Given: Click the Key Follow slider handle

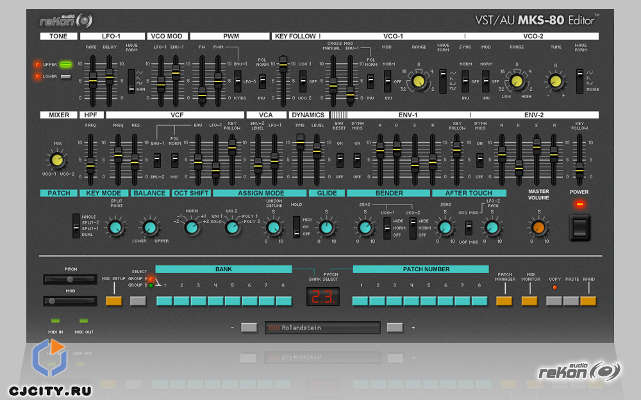Looking at the screenshot, I should pos(283,62).
